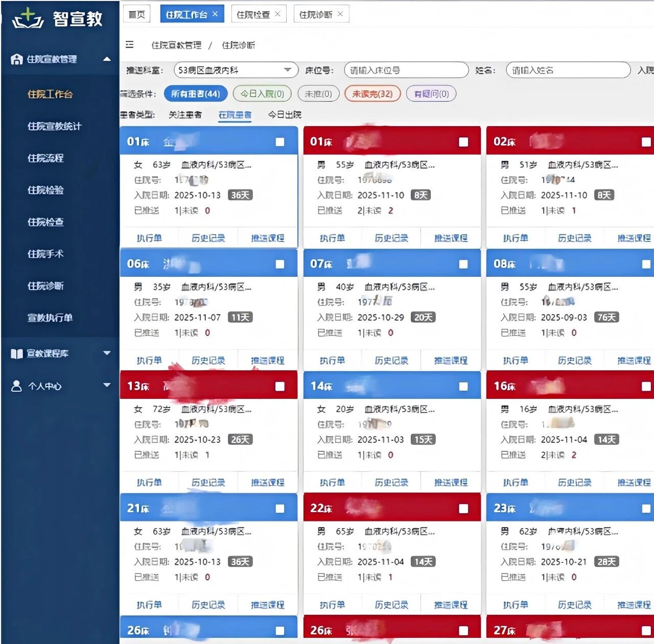Open 住院宣教统计 in the sidebar
Screen dimensions: 654x644
click(x=55, y=126)
